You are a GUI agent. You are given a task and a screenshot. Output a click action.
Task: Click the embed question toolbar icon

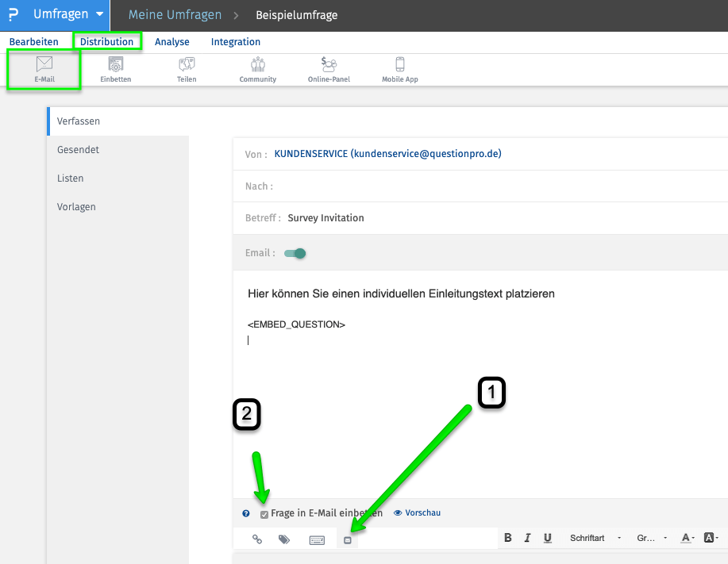pyautogui.click(x=347, y=540)
